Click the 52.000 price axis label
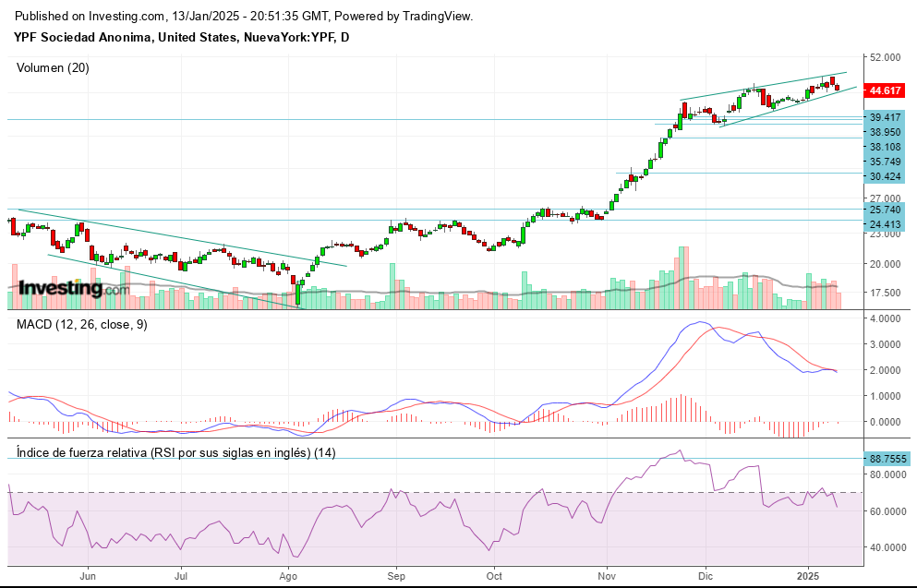Screen dimensions: 917x588 pyautogui.click(x=885, y=57)
